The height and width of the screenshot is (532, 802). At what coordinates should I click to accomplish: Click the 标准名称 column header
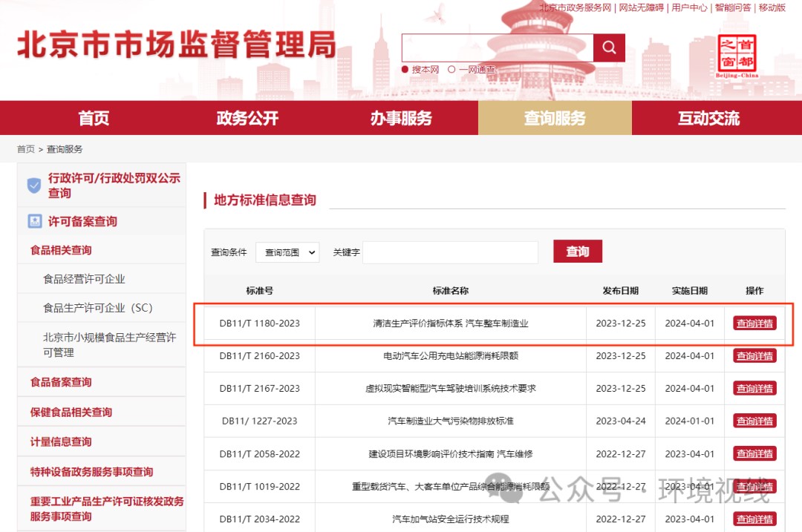point(451,291)
